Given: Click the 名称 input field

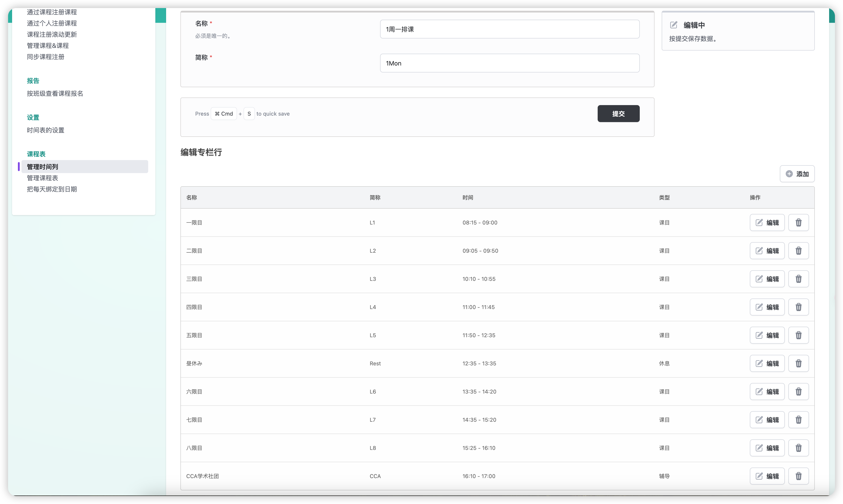Looking at the screenshot, I should tap(509, 29).
